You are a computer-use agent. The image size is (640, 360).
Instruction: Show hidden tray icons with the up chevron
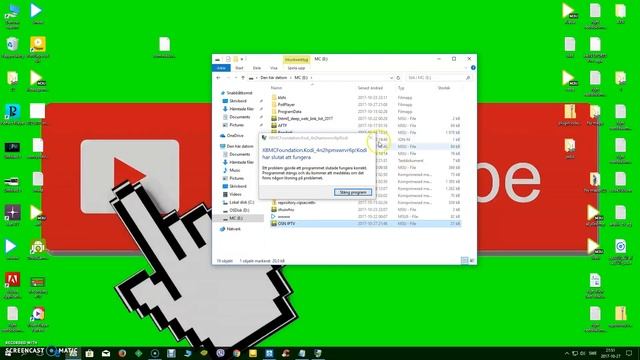pos(567,353)
